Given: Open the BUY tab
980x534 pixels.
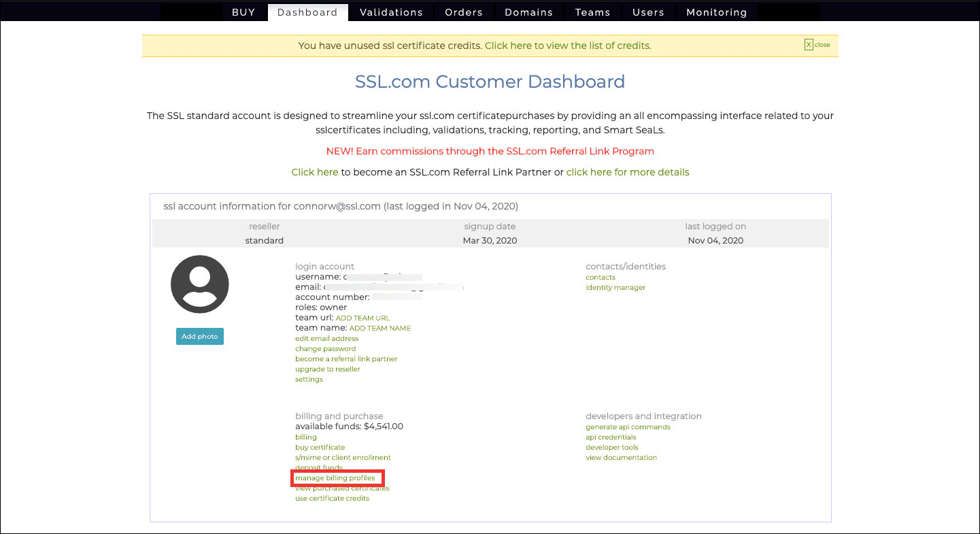Looking at the screenshot, I should [243, 12].
